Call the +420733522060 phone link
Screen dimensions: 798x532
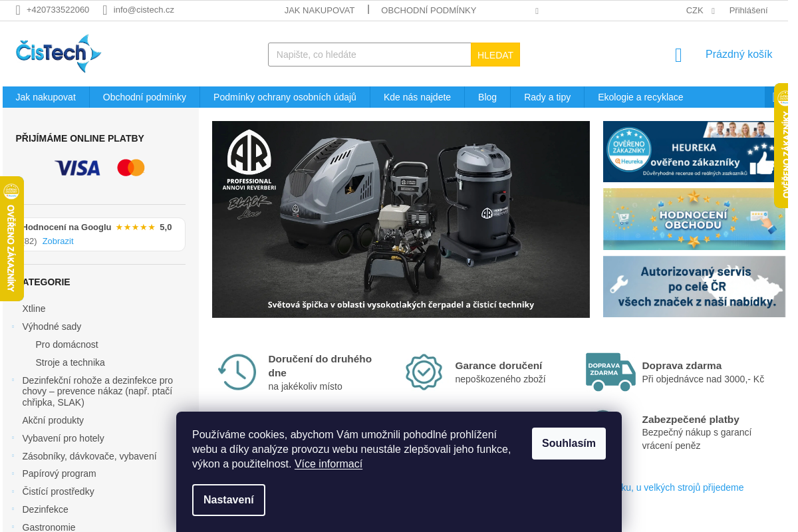click(x=58, y=10)
